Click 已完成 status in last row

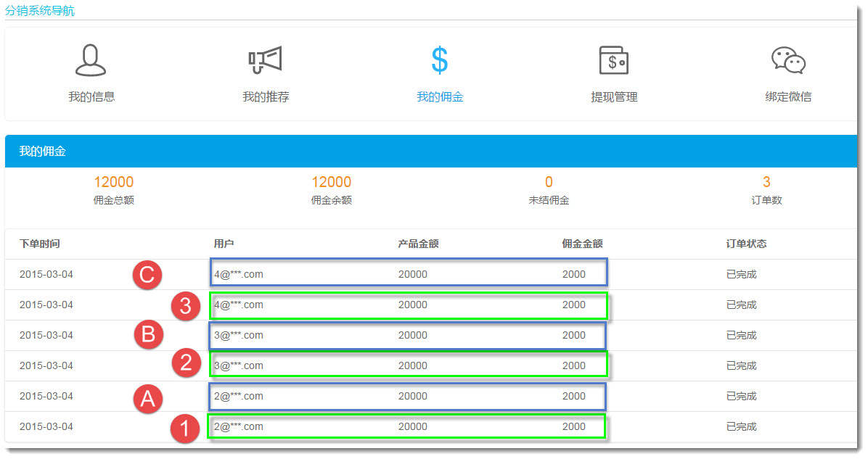(x=741, y=427)
